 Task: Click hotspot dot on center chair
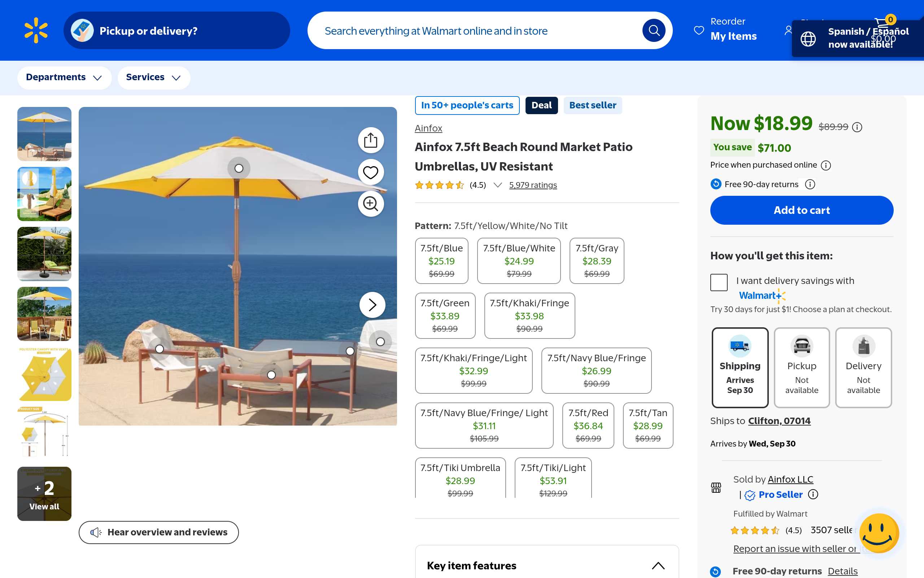pos(271,375)
